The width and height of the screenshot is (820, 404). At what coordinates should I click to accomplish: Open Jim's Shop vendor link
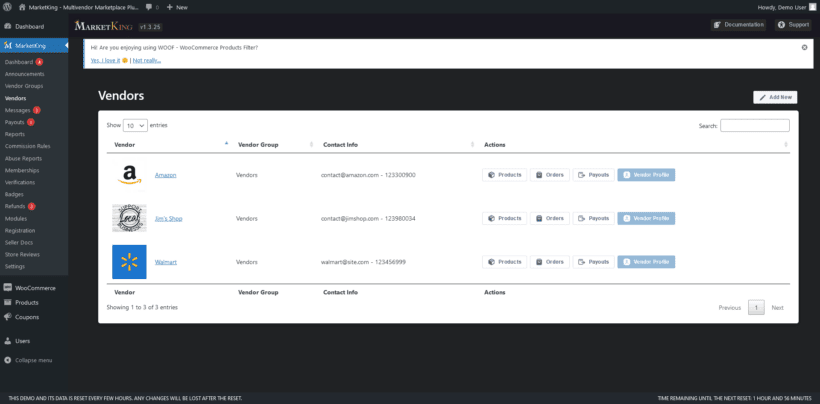coord(168,218)
